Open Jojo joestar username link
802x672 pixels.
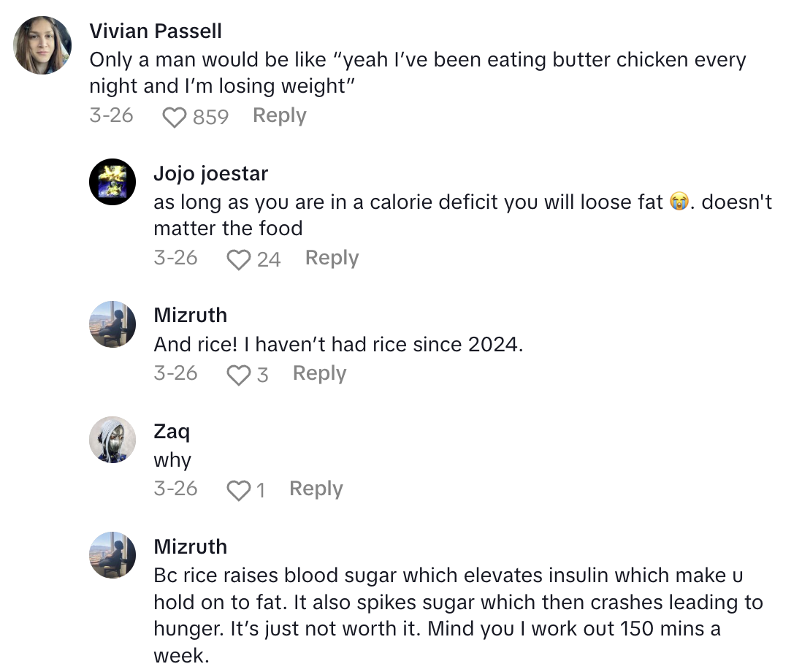(x=210, y=173)
